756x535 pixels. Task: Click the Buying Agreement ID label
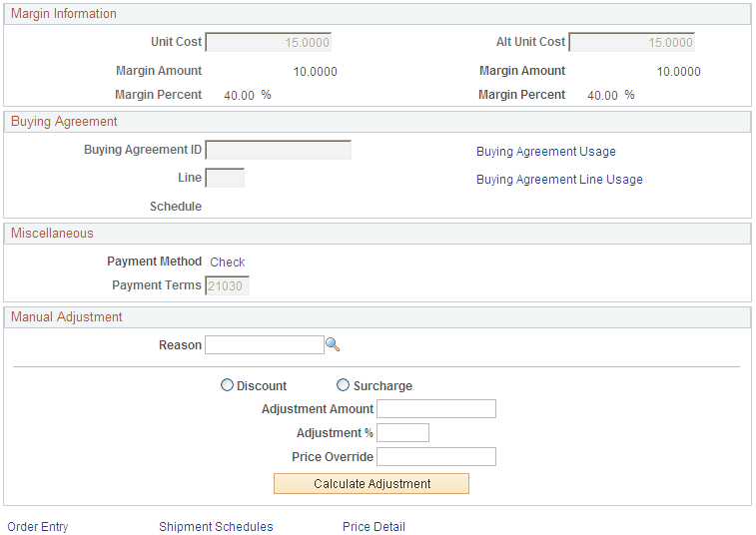coord(143,150)
